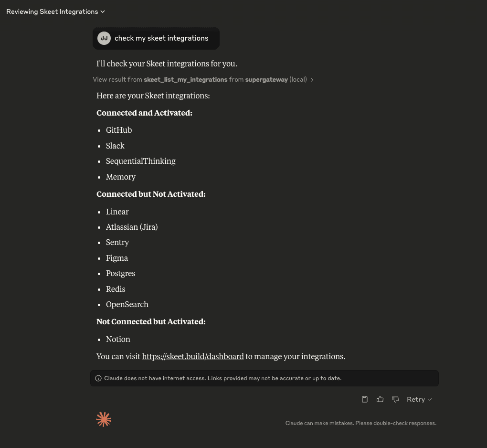Click the Postgres list item
Viewport: 487px width, 448px height.
pos(120,273)
